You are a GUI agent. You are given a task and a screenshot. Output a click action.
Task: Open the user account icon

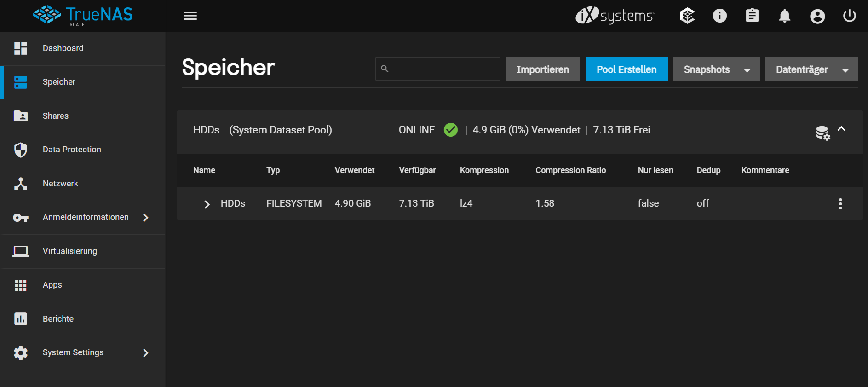point(817,17)
